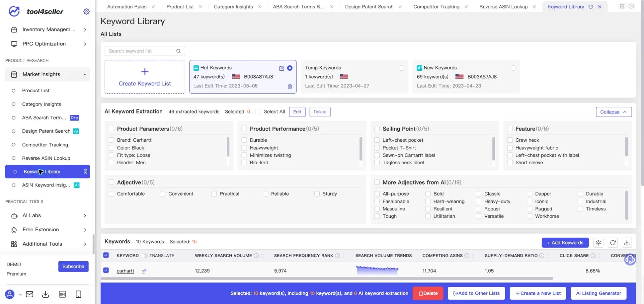Open the download center icon
Viewport: 644px width, 304px height.
[x=45, y=294]
